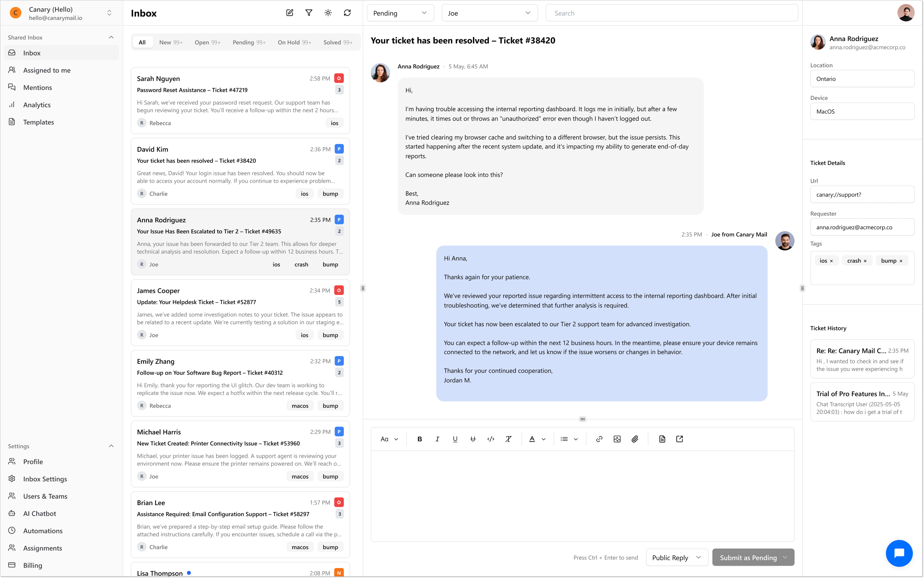Switch accounts via Canary (Hello) selector
Screen dimensions: 924x578
[61, 13]
